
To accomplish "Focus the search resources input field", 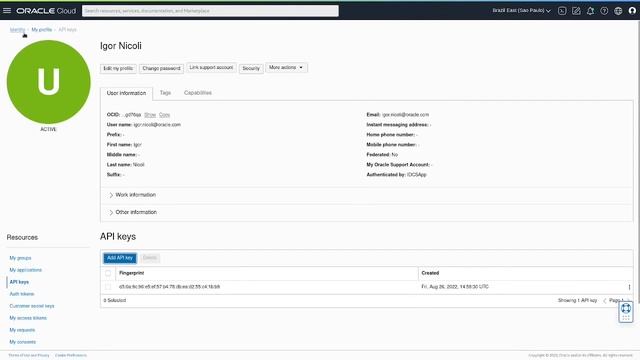I will click(x=210, y=11).
